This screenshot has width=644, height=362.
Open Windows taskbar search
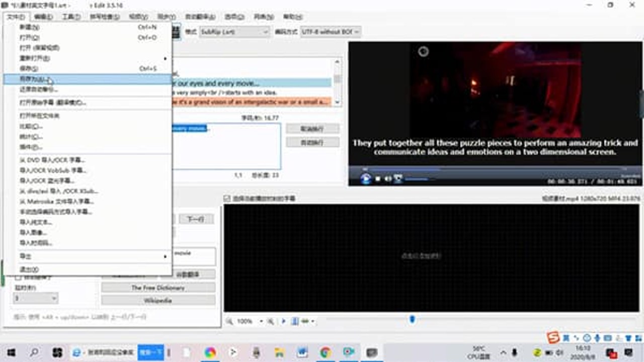[x=34, y=352]
